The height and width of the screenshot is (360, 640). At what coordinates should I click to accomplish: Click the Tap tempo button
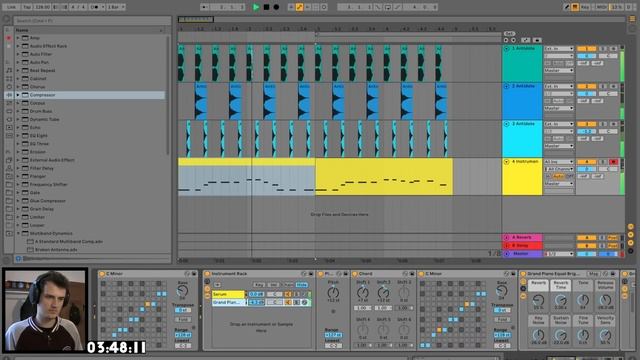coord(27,7)
